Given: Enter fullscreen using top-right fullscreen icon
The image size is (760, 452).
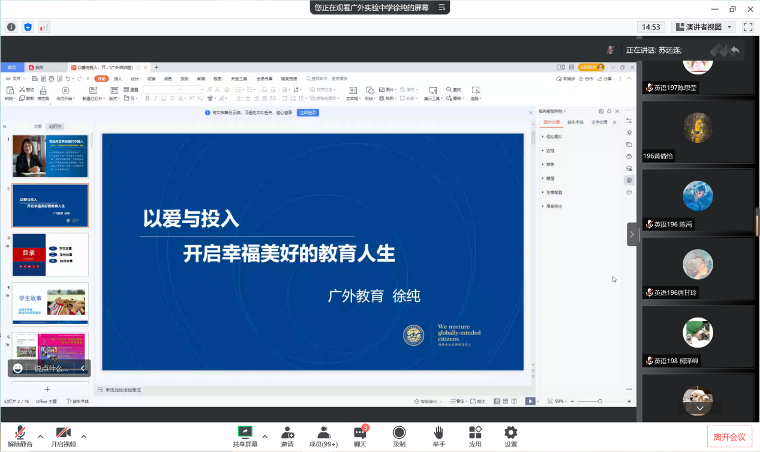Looking at the screenshot, I should pos(749,26).
